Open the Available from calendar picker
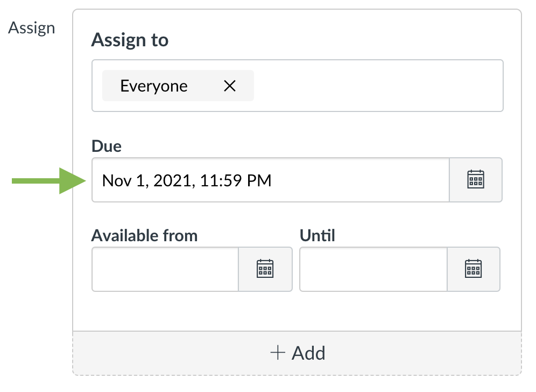 point(265,269)
